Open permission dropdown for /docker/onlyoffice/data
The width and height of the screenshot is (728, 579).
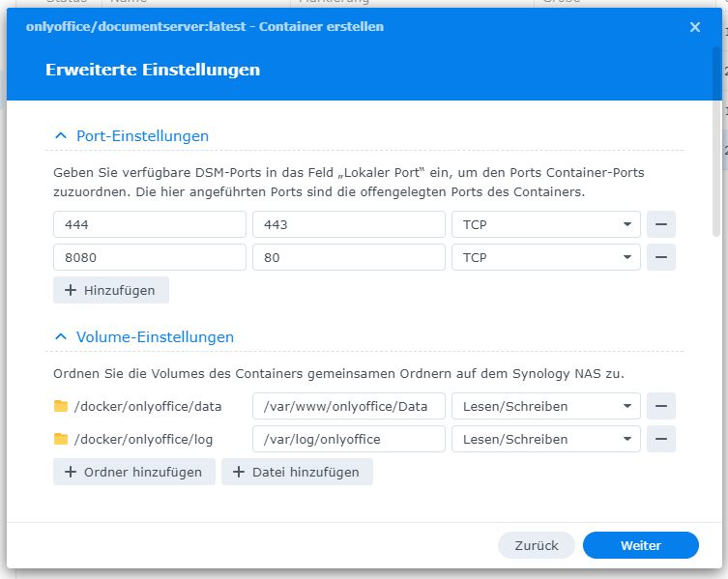tap(546, 406)
